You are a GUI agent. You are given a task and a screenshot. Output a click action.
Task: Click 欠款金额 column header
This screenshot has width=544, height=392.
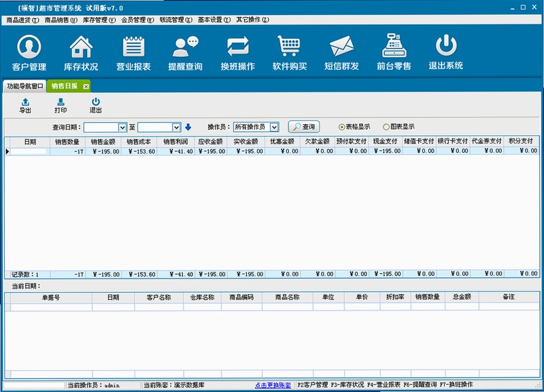coord(318,142)
